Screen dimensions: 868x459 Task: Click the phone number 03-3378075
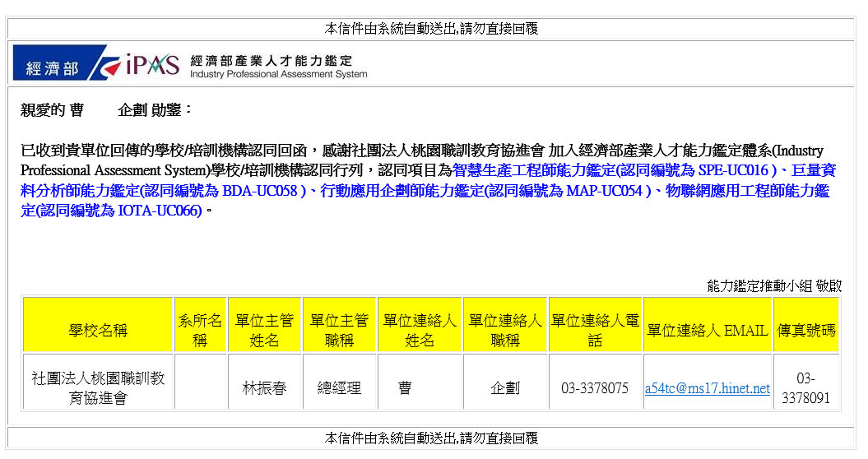click(595, 388)
